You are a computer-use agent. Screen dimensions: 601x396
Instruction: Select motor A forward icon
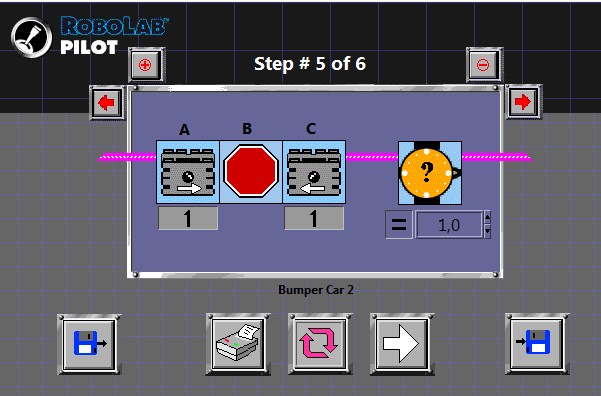(x=188, y=172)
